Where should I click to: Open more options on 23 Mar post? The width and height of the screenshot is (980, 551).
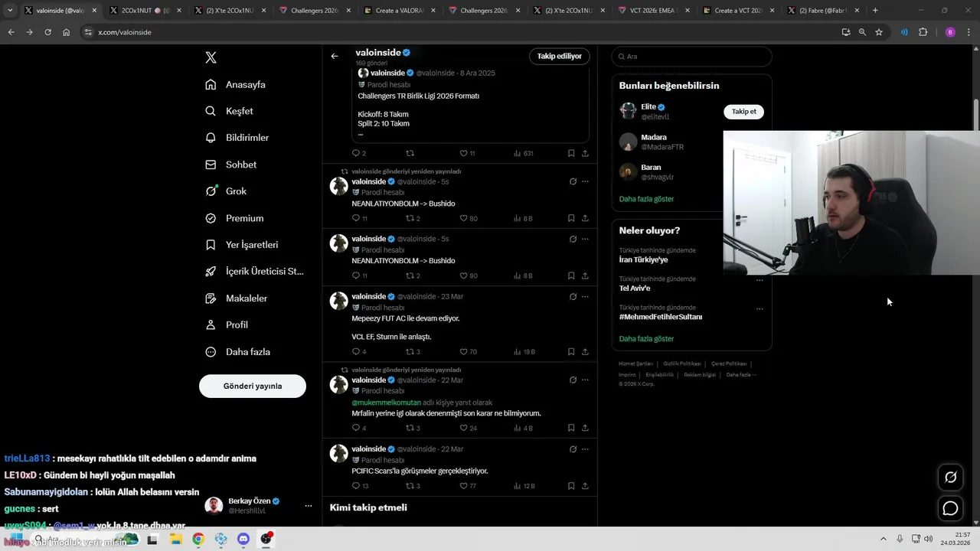click(x=586, y=296)
